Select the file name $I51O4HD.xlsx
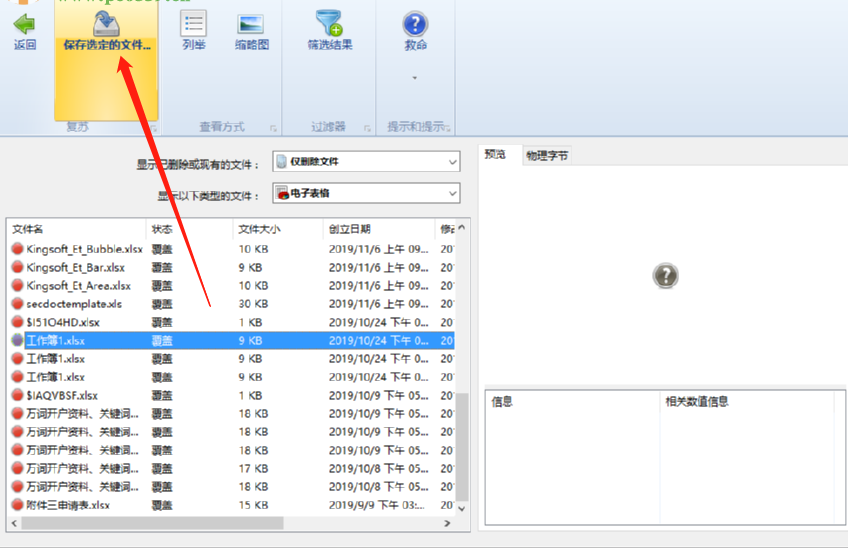The height and width of the screenshot is (548, 848). point(63,322)
